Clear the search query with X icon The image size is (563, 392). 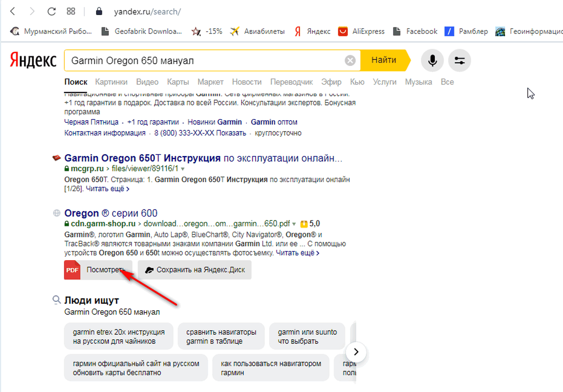click(x=350, y=60)
